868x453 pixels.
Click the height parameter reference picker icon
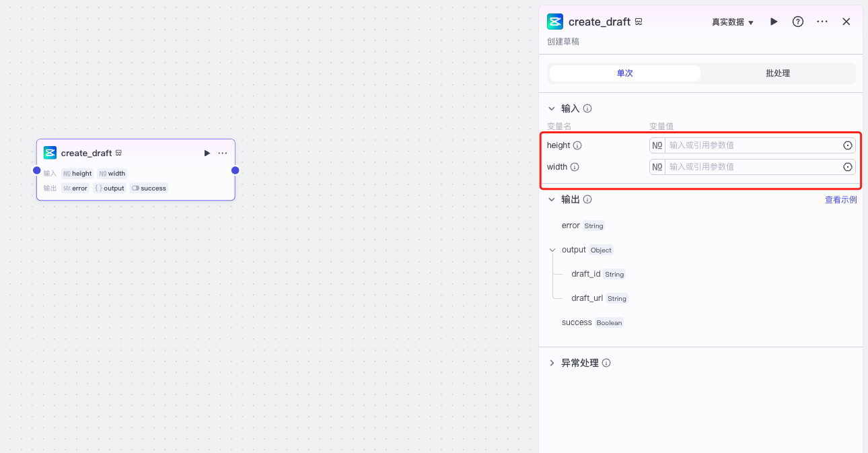(847, 145)
